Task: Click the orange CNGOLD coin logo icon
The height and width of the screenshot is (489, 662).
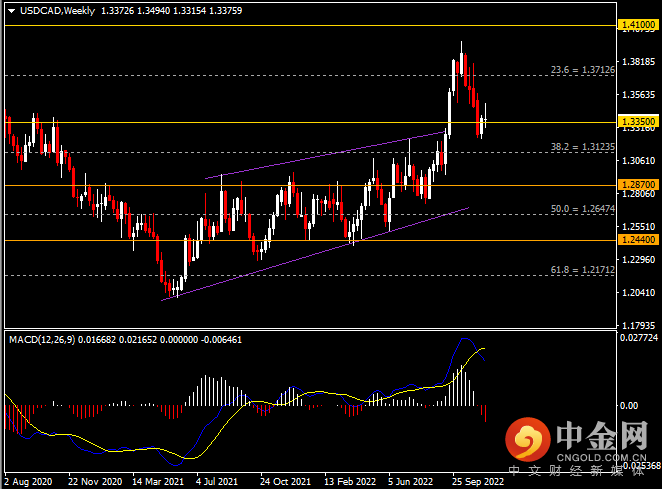Action: [531, 438]
